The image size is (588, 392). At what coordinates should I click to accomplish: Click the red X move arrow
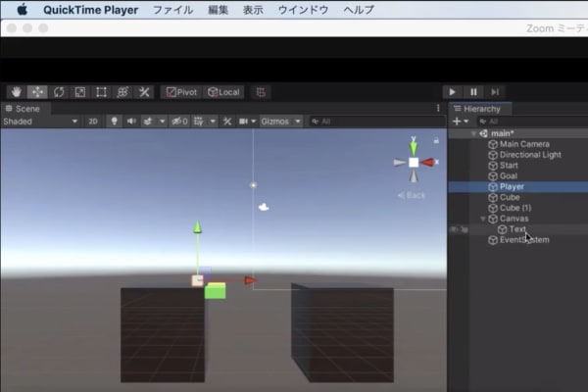(x=250, y=280)
